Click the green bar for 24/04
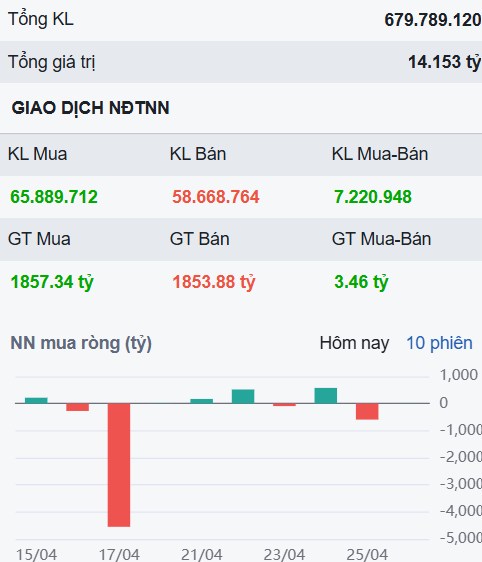Viewport: 482px width, 562px height. pyautogui.click(x=326, y=396)
